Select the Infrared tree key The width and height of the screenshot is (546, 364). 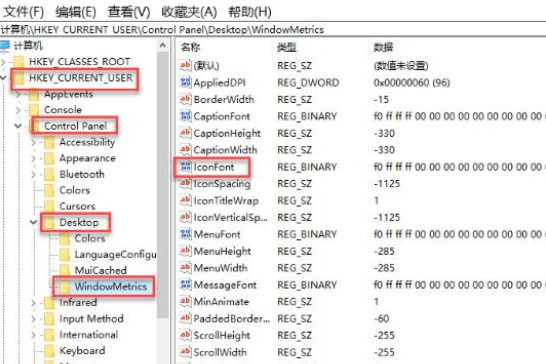tap(78, 302)
